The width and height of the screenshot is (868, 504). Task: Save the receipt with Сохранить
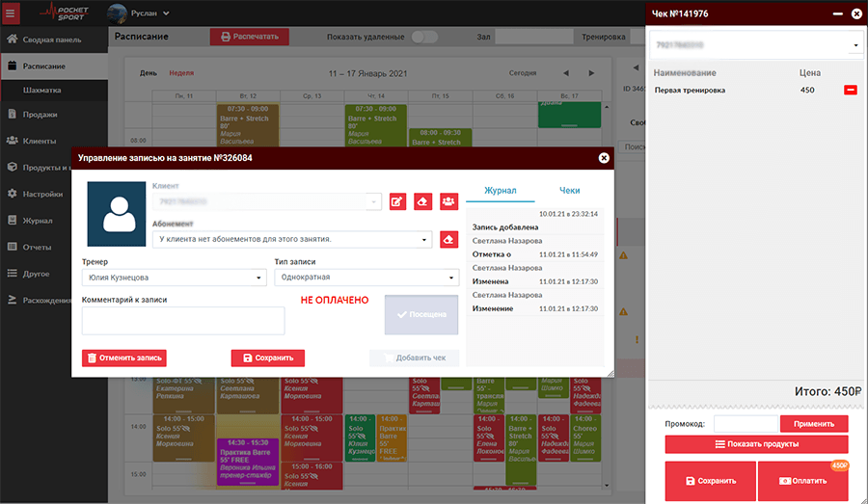tap(710, 481)
